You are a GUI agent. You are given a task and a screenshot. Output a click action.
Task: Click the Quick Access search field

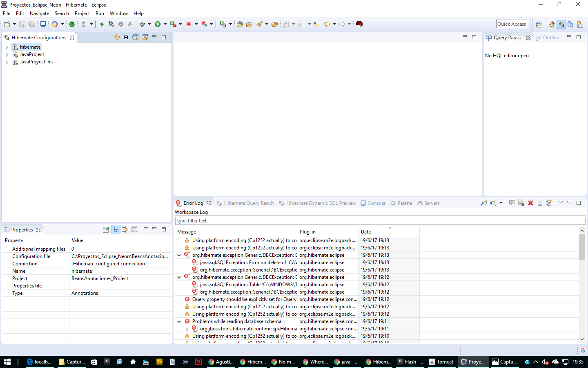tap(512, 24)
